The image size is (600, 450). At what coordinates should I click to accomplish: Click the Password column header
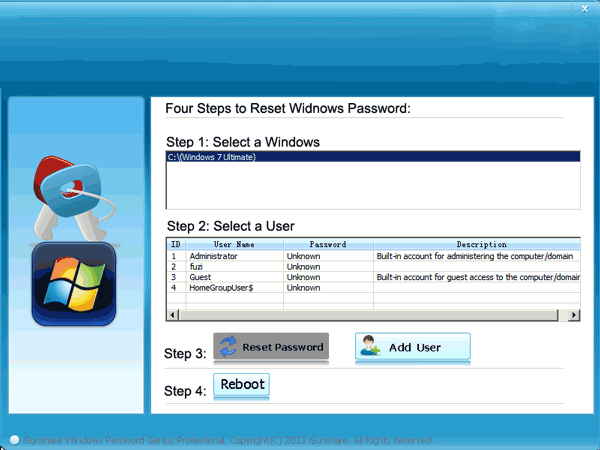(328, 244)
